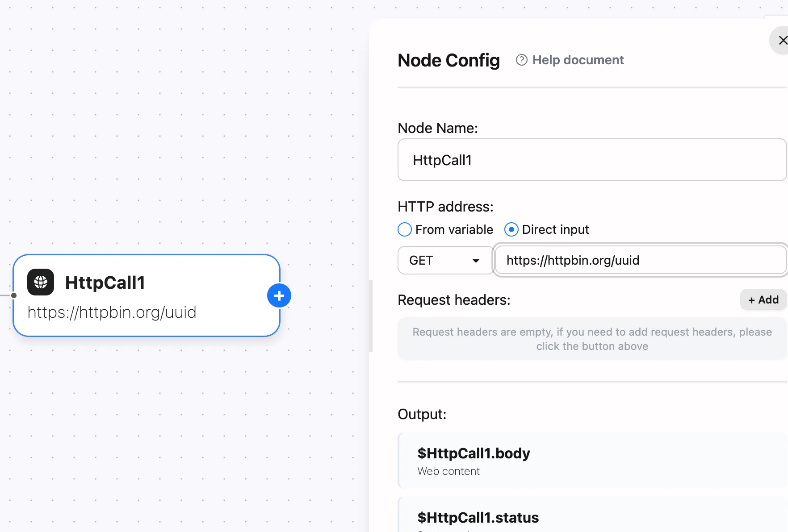Select the 'From variable' radio option

click(404, 229)
